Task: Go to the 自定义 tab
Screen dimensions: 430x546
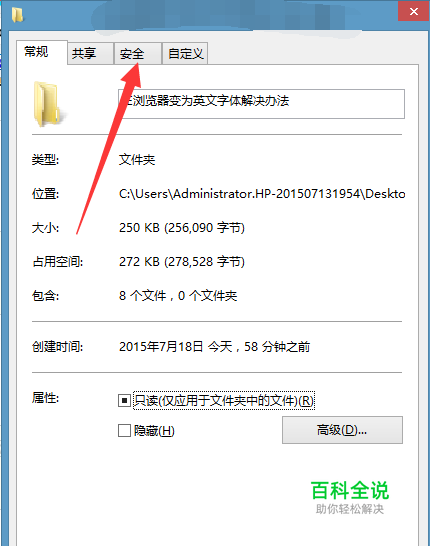Action: click(x=185, y=54)
